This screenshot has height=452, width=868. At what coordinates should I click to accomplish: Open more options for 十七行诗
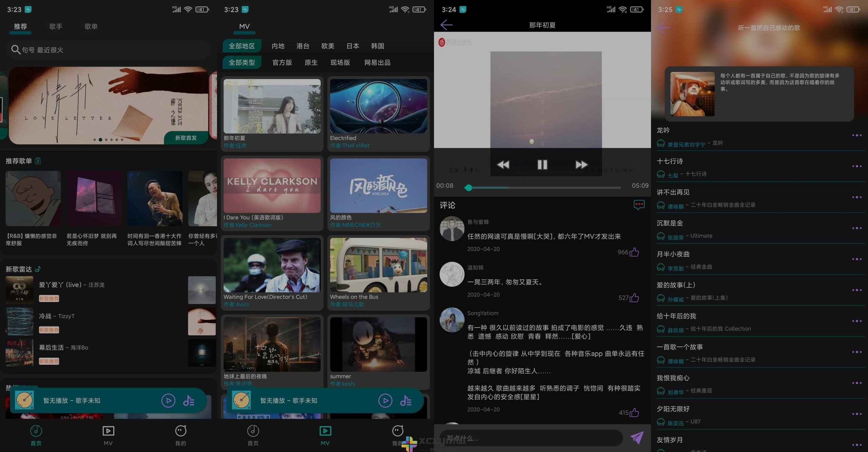pyautogui.click(x=857, y=166)
